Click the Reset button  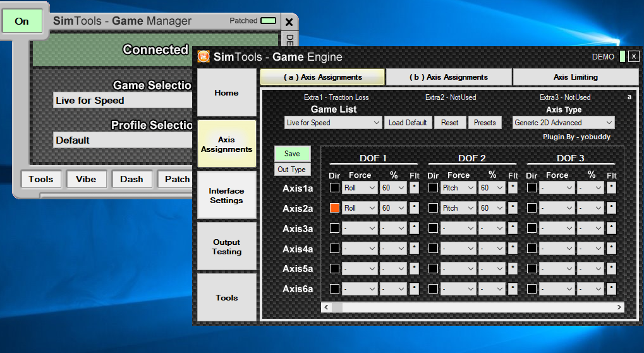(450, 123)
